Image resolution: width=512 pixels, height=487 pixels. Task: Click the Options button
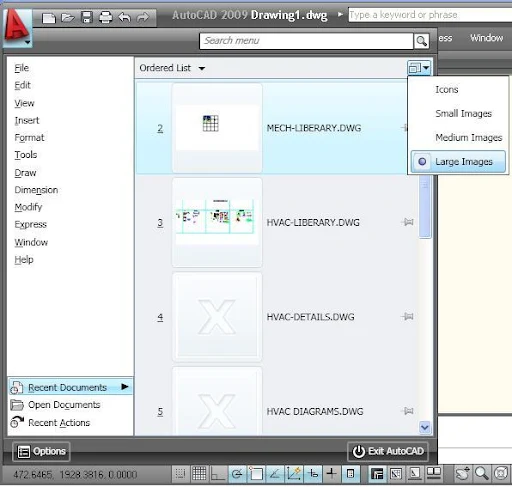click(x=41, y=451)
